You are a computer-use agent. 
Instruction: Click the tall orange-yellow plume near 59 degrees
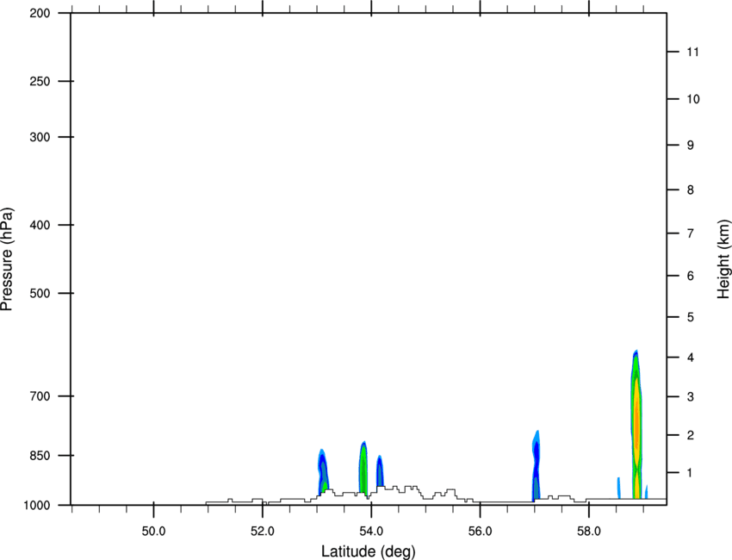636,424
